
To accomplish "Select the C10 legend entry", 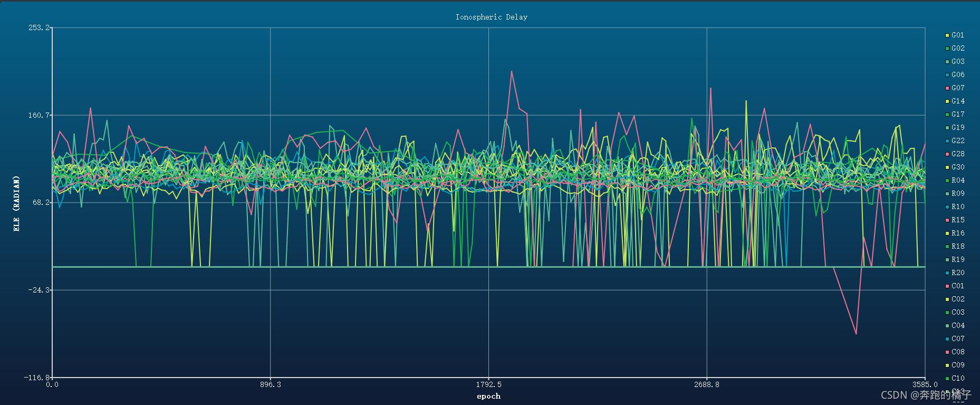I will click(955, 379).
